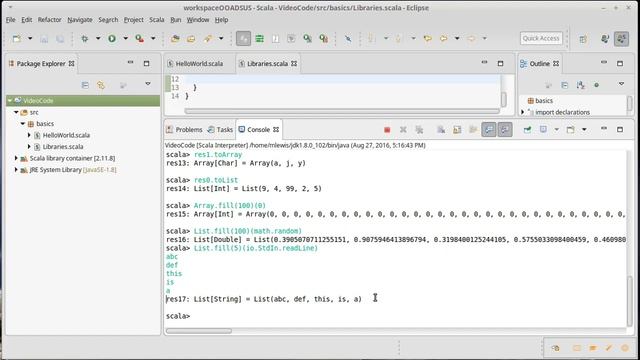Collapse the VideoCode project node
The image size is (640, 360).
[x=10, y=100]
